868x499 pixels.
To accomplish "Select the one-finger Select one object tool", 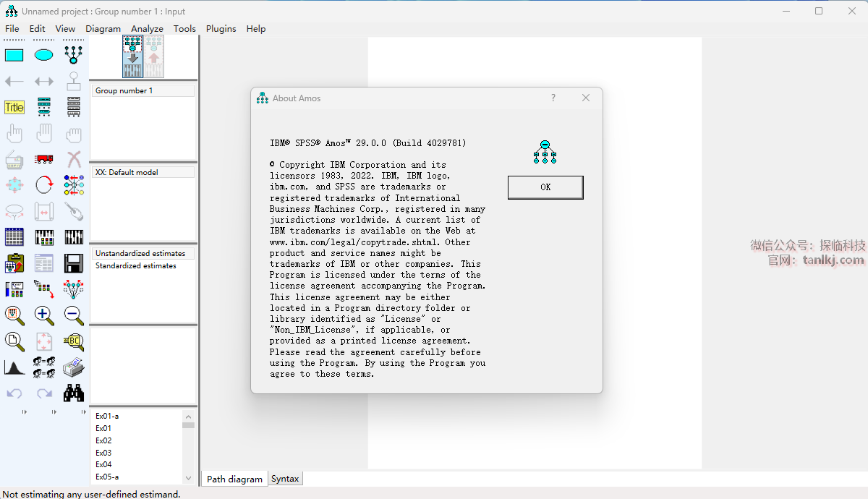I will [14, 133].
